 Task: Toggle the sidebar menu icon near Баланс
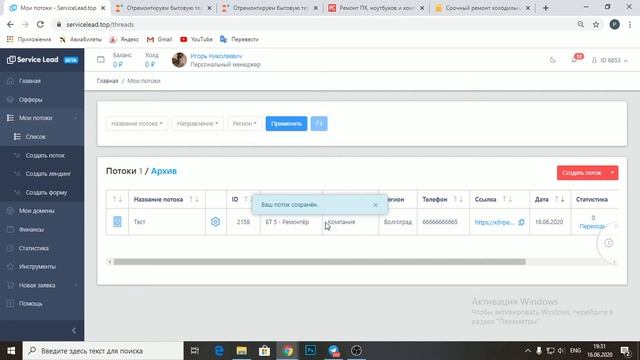[x=101, y=60]
